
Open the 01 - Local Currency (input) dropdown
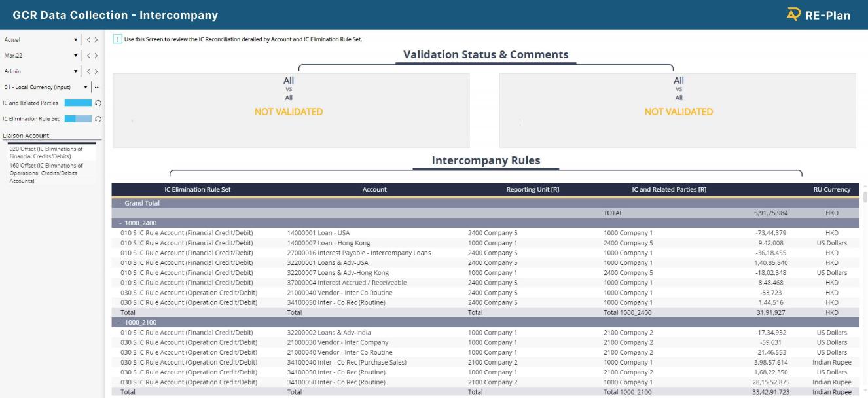(85, 87)
